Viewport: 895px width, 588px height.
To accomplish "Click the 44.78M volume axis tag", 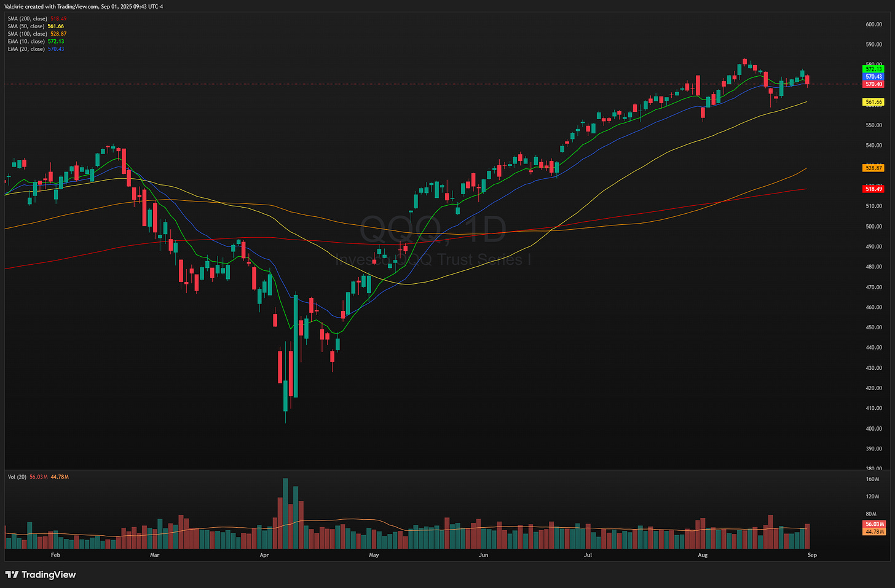I will click(873, 531).
